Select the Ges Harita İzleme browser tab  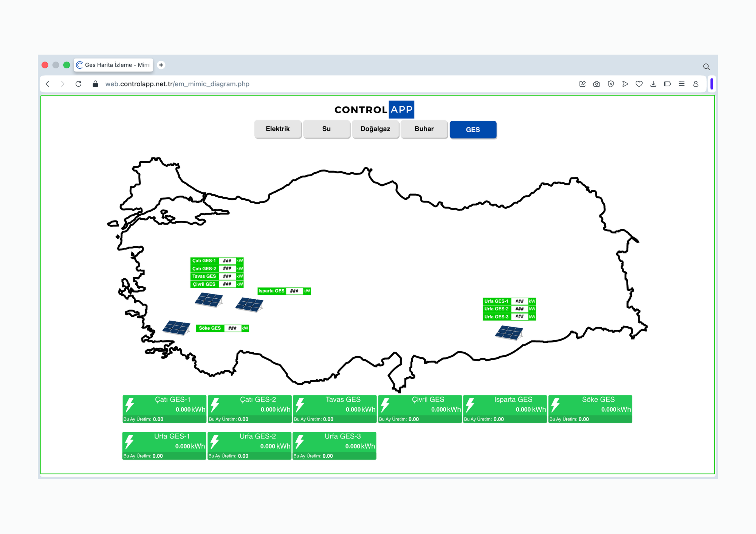point(113,65)
